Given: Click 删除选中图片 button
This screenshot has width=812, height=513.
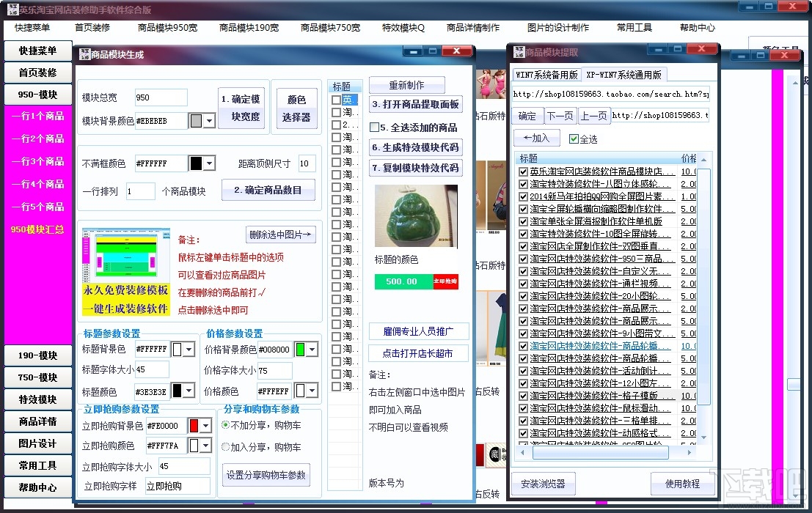Looking at the screenshot, I should point(281,235).
